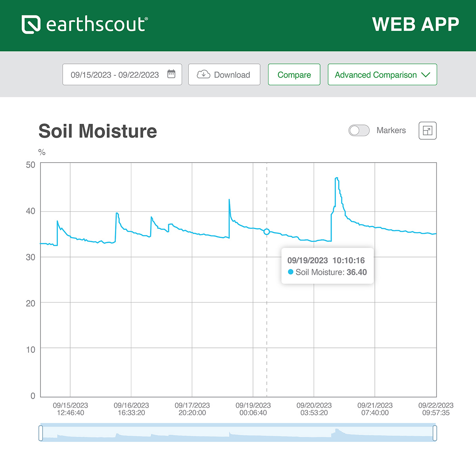The image size is (476, 476).
Task: Click the earthscout logo icon
Action: [x=31, y=25]
